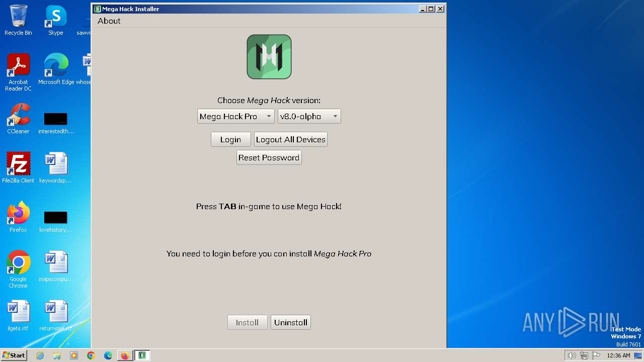Click the disabled Install button
Viewport: 644px width, 362px height.
pyautogui.click(x=248, y=322)
